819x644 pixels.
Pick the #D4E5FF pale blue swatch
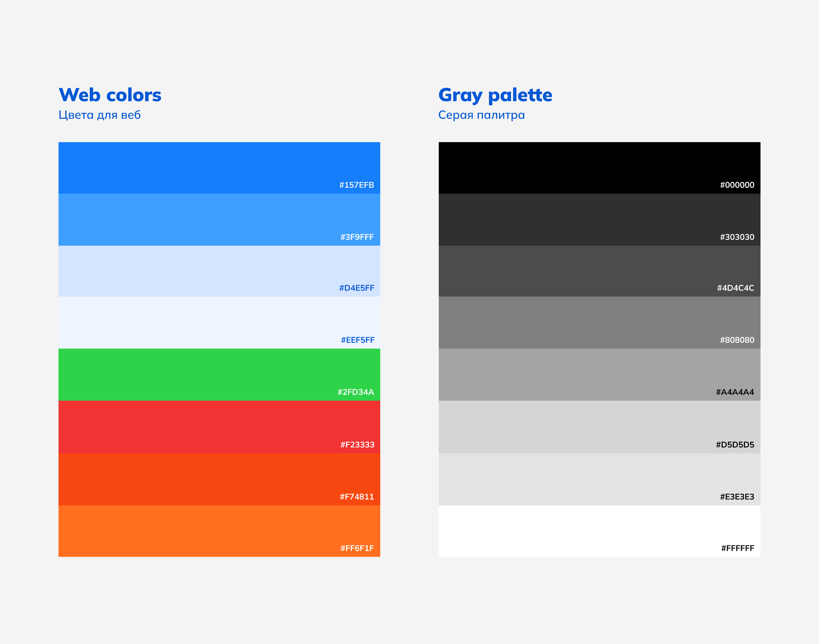tap(219, 271)
